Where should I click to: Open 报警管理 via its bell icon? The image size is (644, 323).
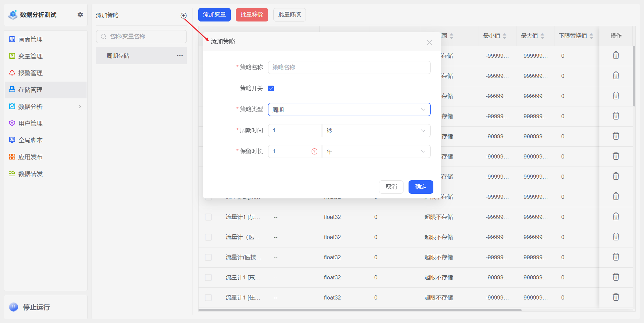pos(12,73)
